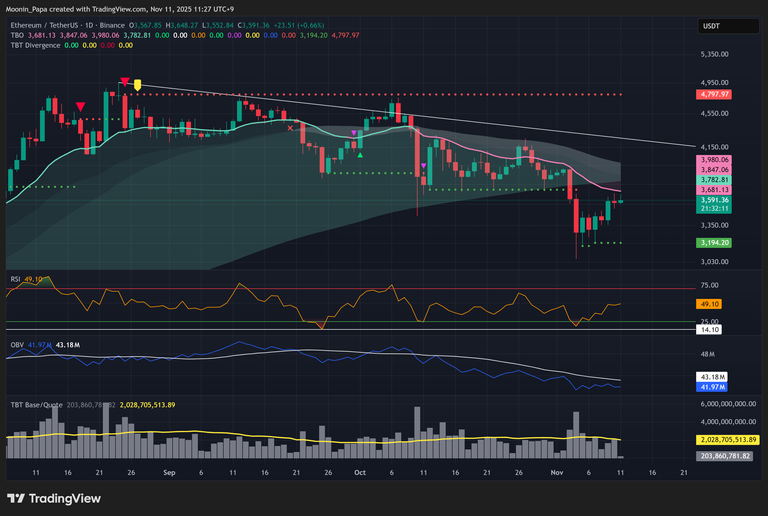Click the red down-triangle marker at the chart top

pos(123,82)
